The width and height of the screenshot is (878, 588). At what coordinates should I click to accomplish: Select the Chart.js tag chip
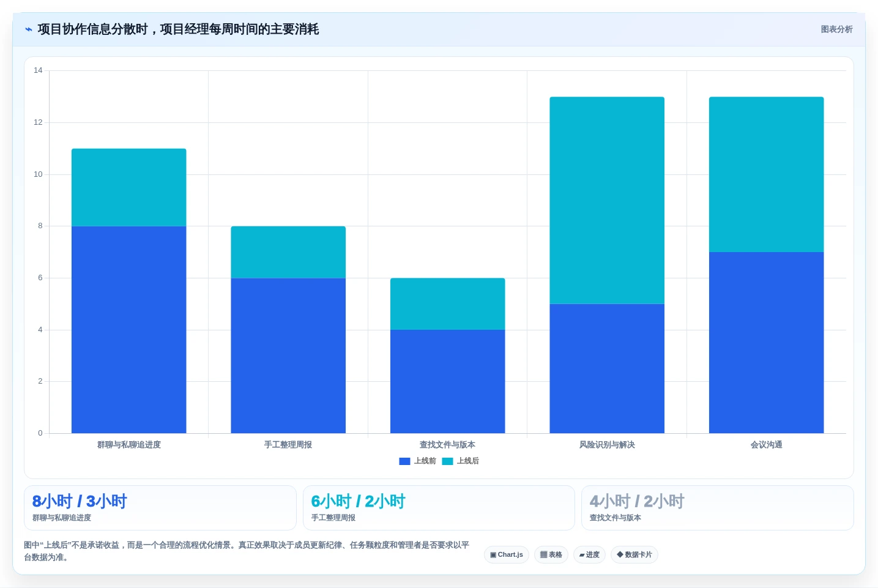pyautogui.click(x=507, y=555)
